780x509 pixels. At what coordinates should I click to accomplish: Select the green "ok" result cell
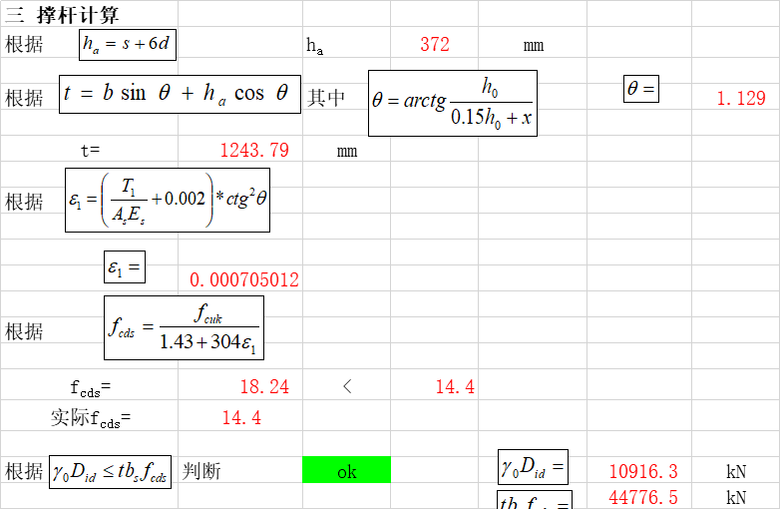click(346, 471)
